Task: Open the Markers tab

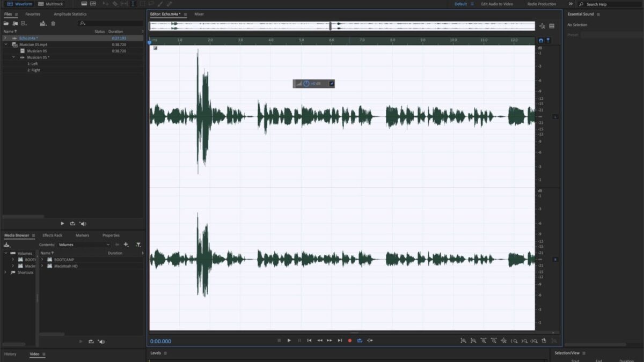Action: tap(83, 235)
